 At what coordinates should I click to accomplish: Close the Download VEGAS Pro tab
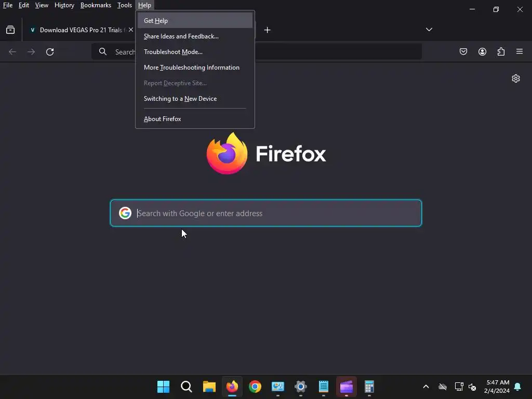[130, 30]
